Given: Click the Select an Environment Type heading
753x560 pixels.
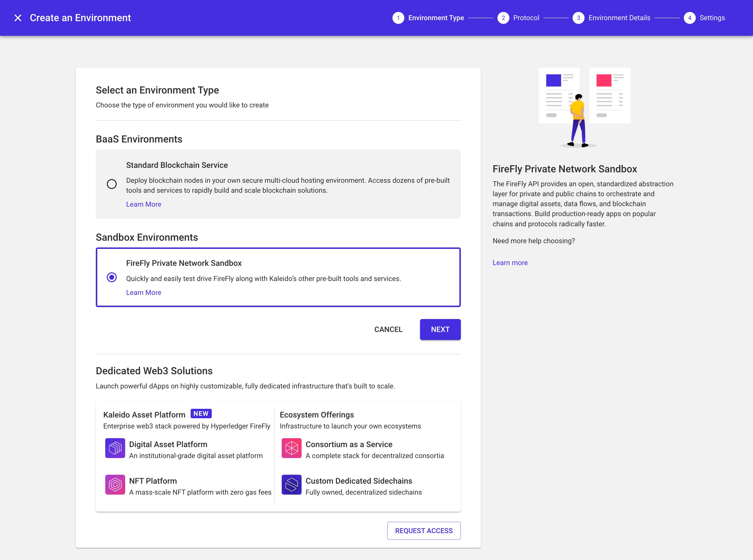Looking at the screenshot, I should point(157,90).
